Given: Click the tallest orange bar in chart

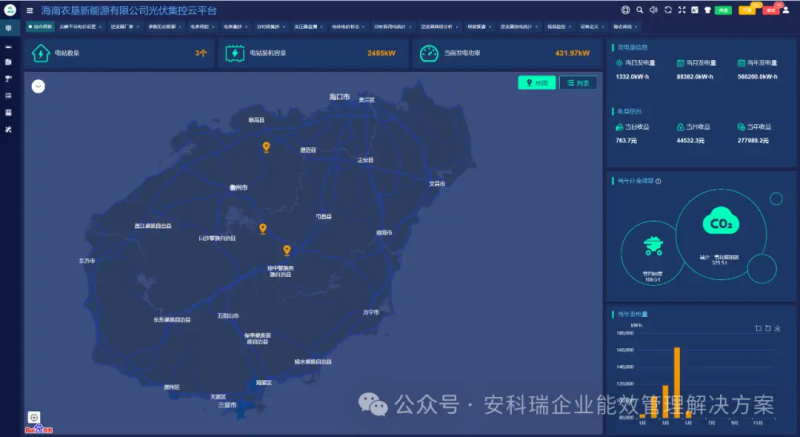Looking at the screenshot, I should tap(677, 382).
